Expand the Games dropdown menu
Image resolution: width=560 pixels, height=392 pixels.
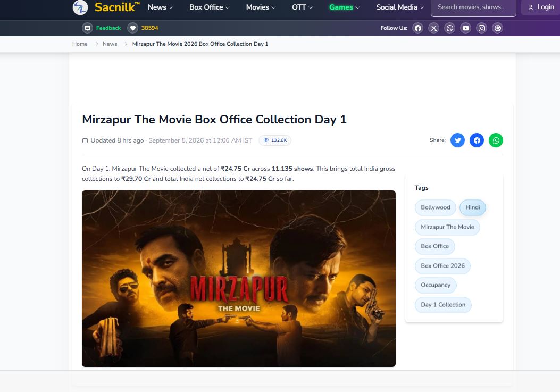[344, 7]
